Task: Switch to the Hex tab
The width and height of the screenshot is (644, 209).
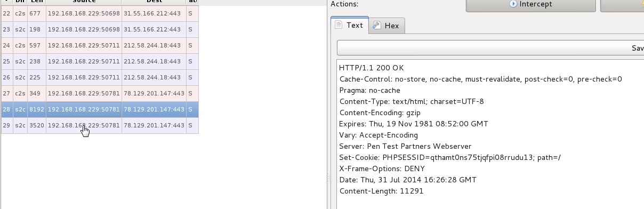Action: [x=387, y=26]
